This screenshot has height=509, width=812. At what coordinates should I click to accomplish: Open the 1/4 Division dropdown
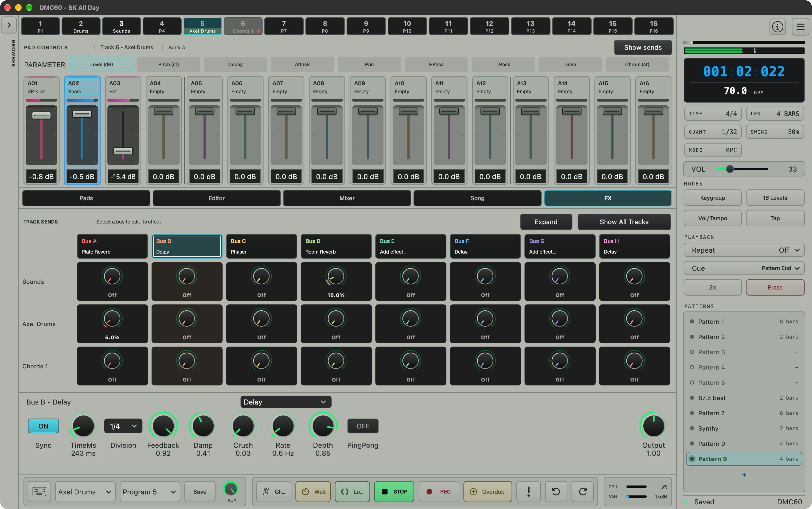(x=123, y=426)
